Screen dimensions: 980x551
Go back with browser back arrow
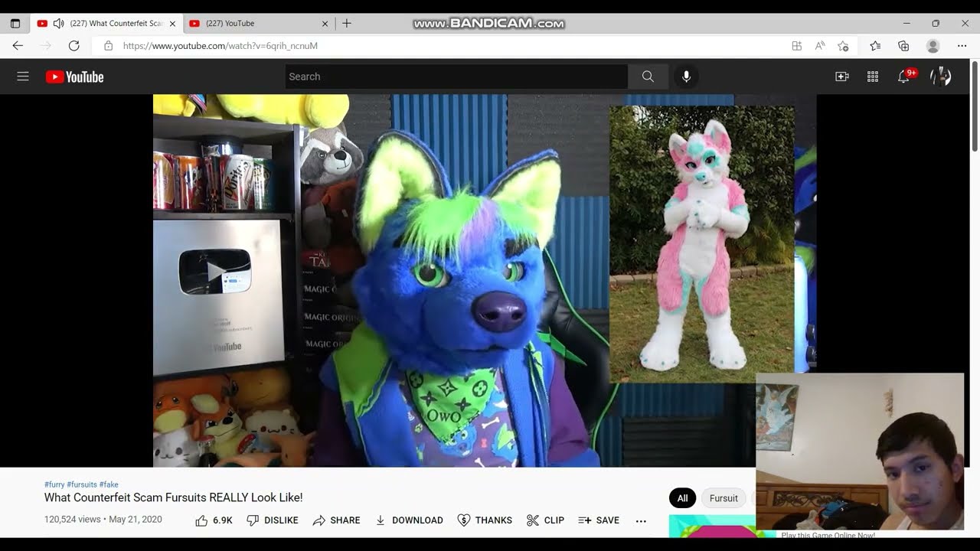(x=18, y=46)
